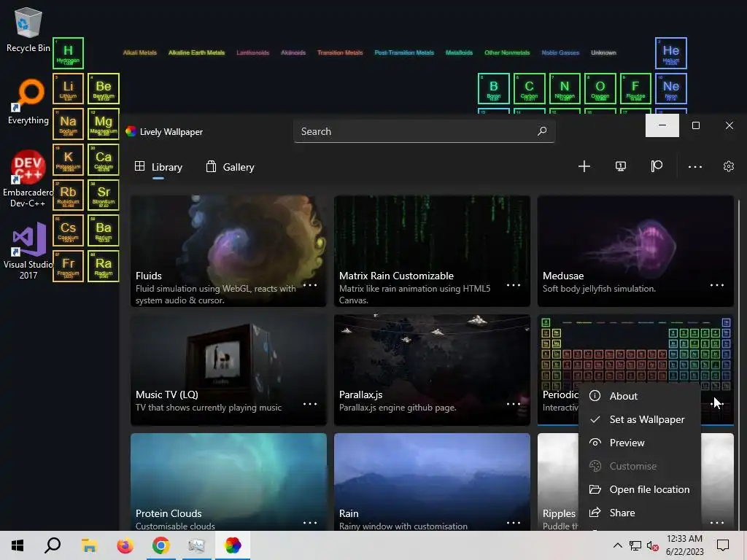Open taskbar search magnifier
The height and width of the screenshot is (560, 747).
(53, 545)
